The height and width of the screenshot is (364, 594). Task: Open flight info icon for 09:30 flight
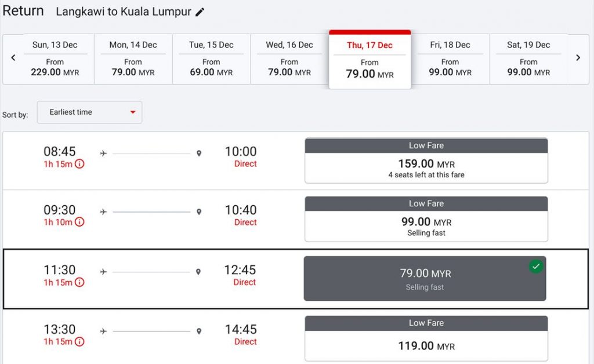pyautogui.click(x=79, y=222)
